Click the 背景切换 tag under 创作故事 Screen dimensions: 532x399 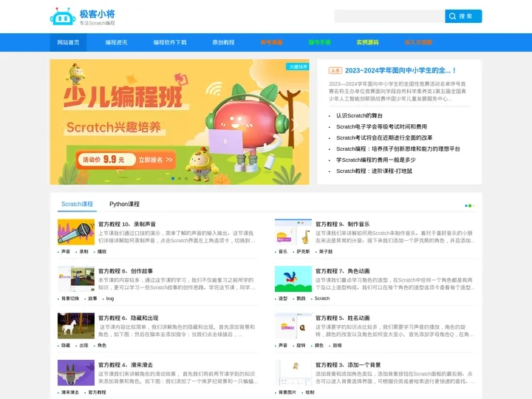70,299
